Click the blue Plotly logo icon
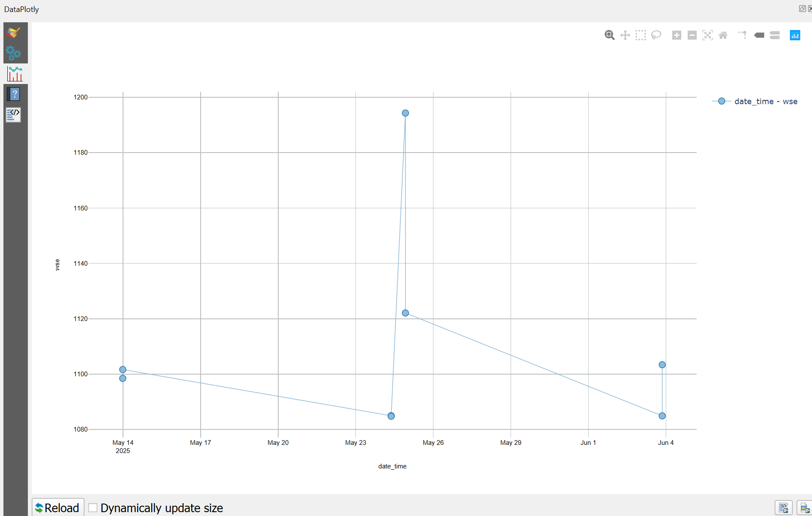This screenshot has width=812, height=516. click(795, 35)
